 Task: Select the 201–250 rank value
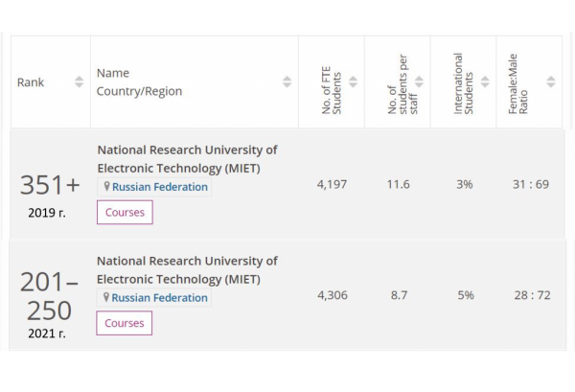(49, 296)
